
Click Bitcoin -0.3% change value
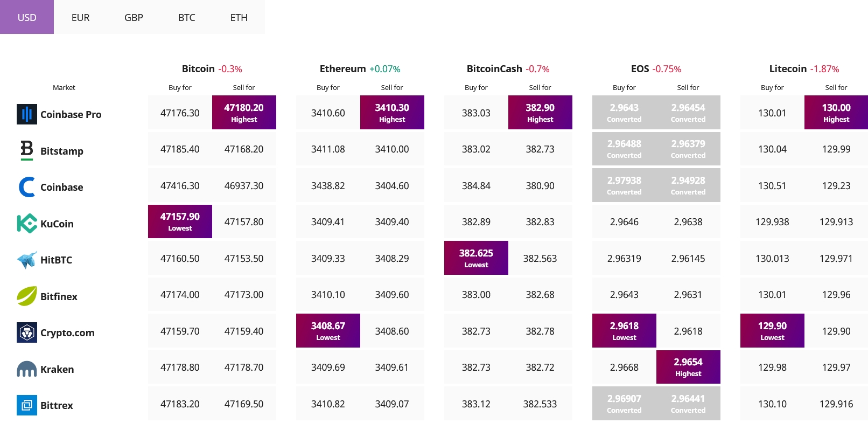[x=230, y=69]
